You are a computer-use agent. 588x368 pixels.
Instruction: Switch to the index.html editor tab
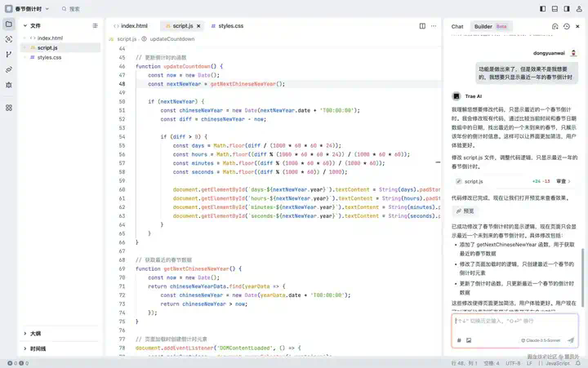131,26
